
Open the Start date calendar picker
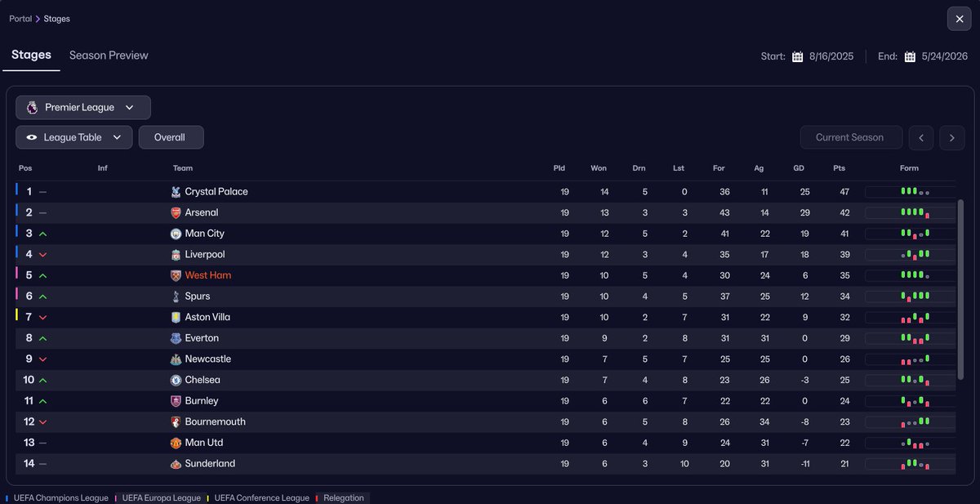point(796,56)
